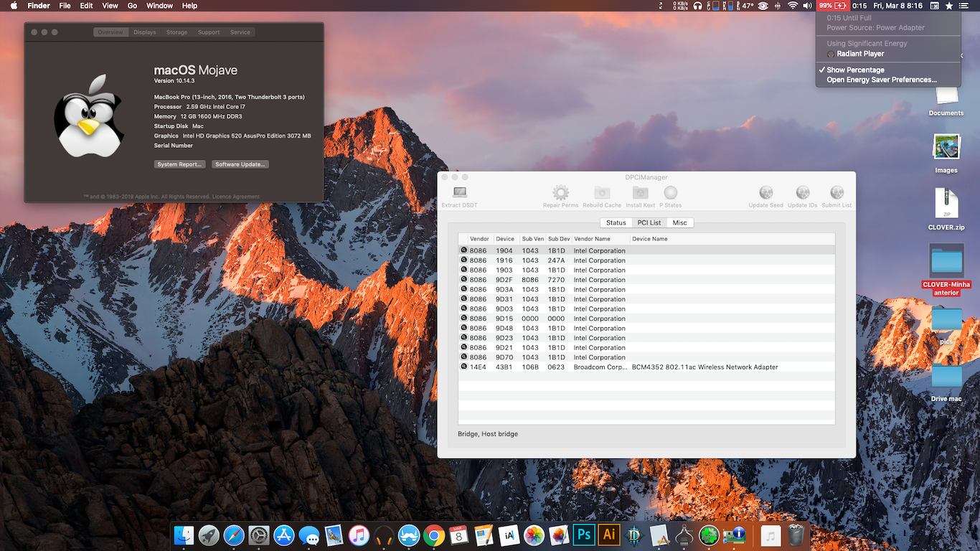
Task: Open the headphones menu bar extra
Action: point(697,6)
